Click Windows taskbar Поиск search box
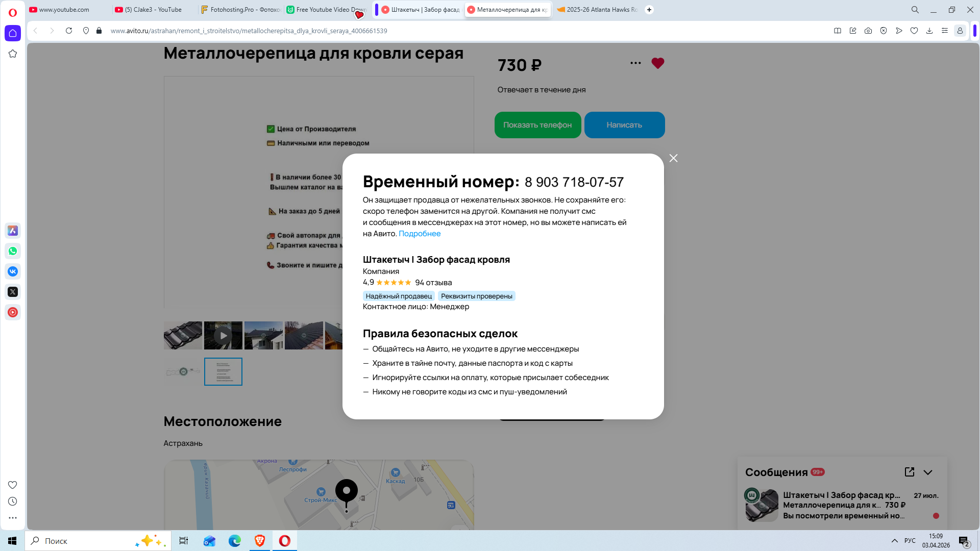This screenshot has height=551, width=980. point(82,541)
